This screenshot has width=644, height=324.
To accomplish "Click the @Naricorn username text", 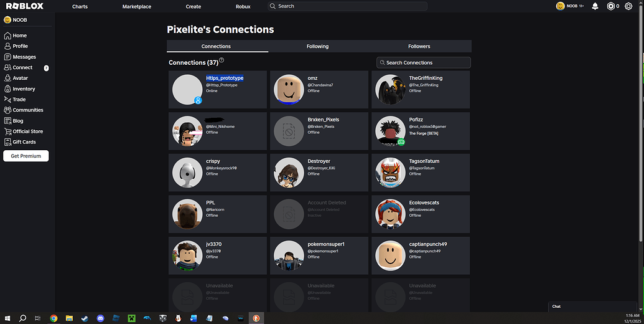I will tap(215, 210).
